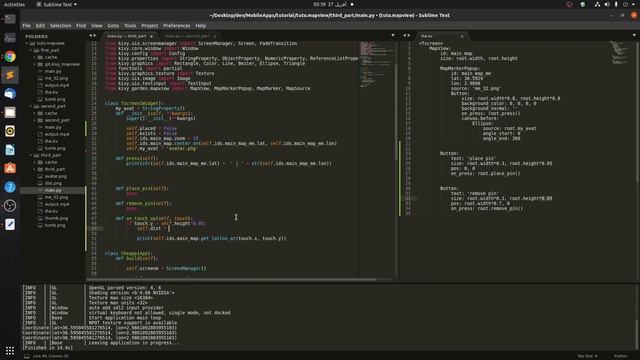Open LibreOffice Writer from the dock

[x=10, y=150]
